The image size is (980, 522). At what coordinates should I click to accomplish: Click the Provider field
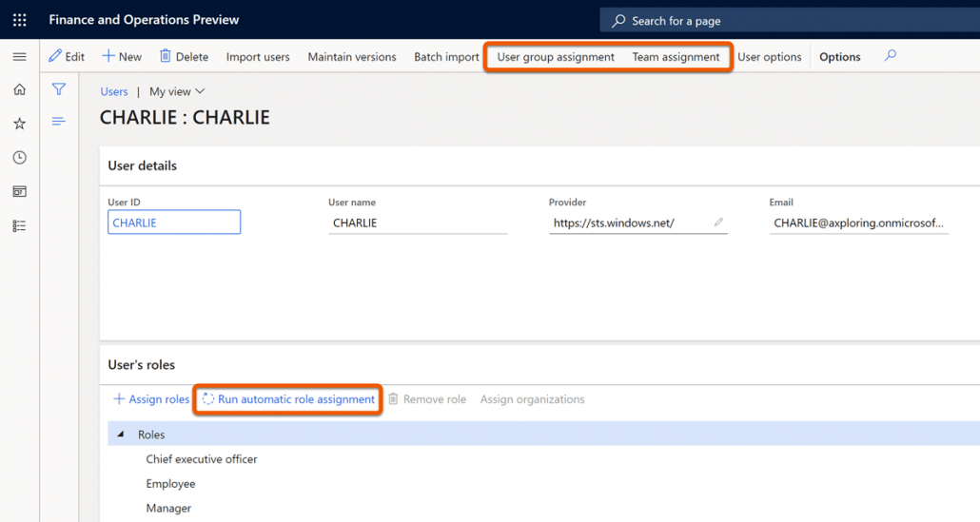coord(638,222)
